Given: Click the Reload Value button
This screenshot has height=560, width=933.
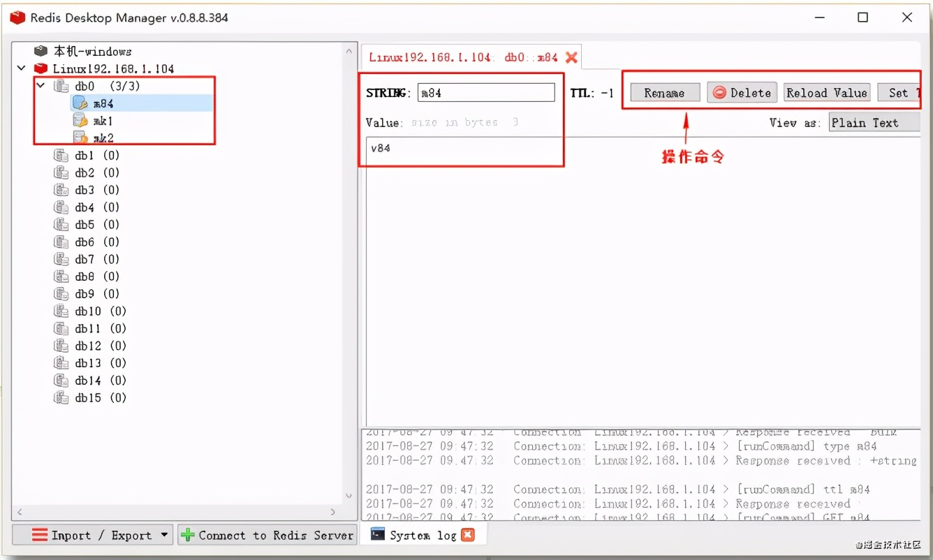Looking at the screenshot, I should point(827,93).
